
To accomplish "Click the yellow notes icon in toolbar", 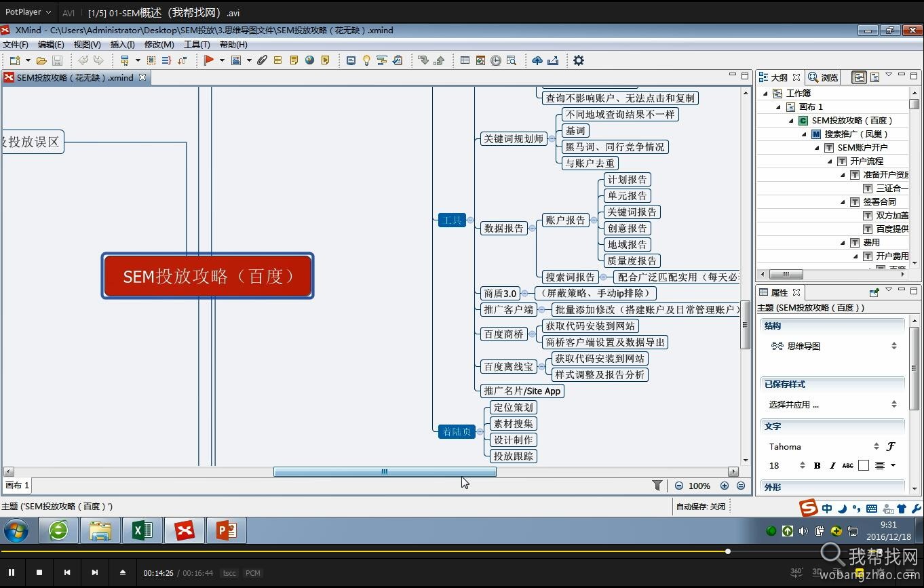I will [294, 60].
